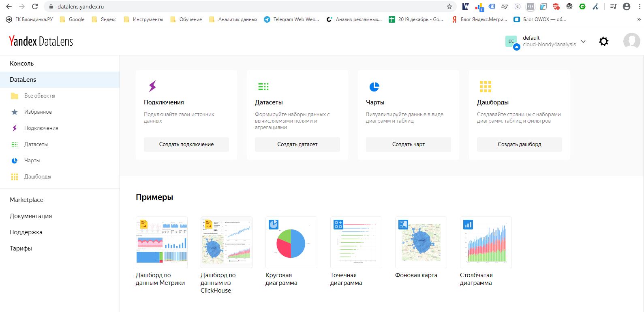
Task: Click the Дашборды card yellow grid icon
Action: pos(485,87)
